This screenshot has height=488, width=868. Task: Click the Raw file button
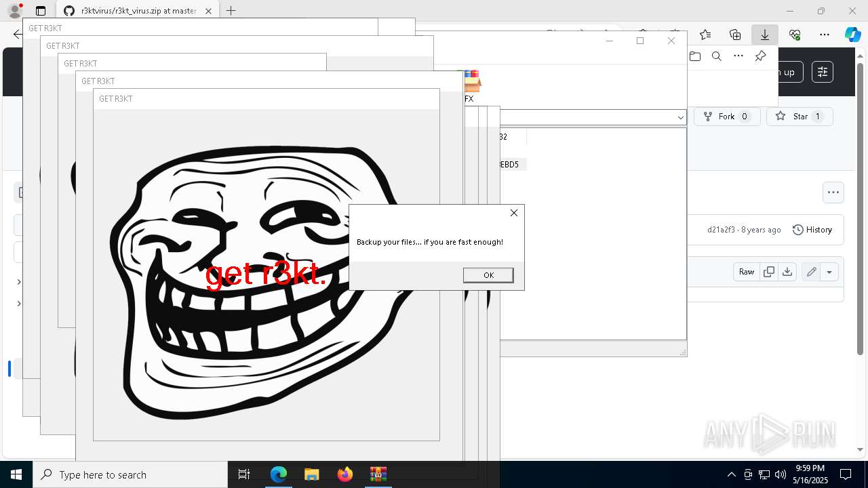tap(747, 272)
